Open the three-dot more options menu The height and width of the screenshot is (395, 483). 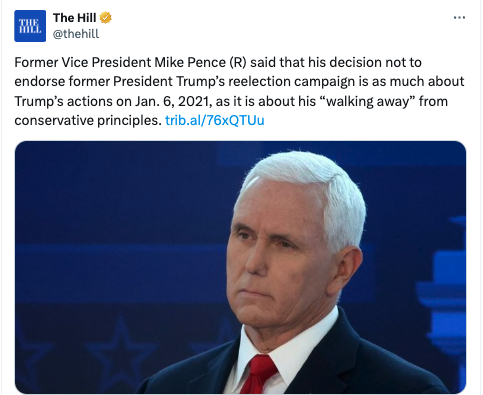[459, 18]
